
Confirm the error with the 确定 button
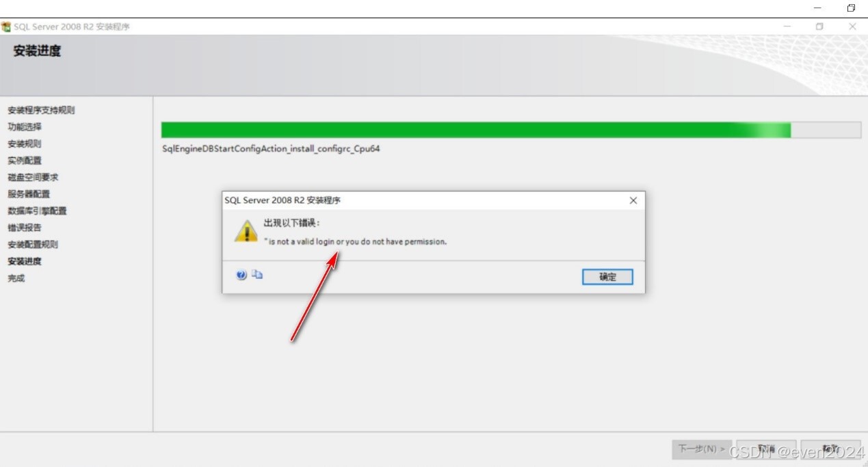point(607,277)
